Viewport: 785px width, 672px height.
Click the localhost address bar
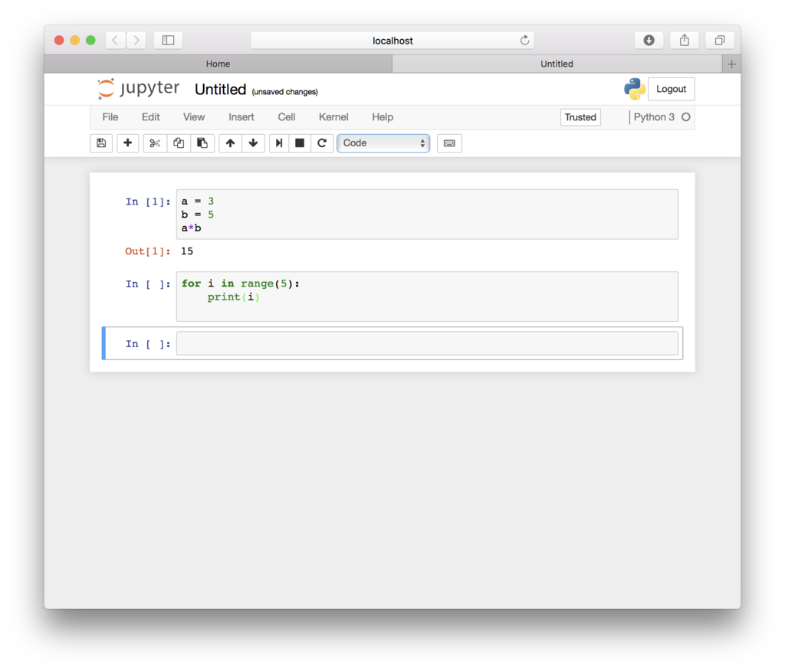click(x=392, y=40)
